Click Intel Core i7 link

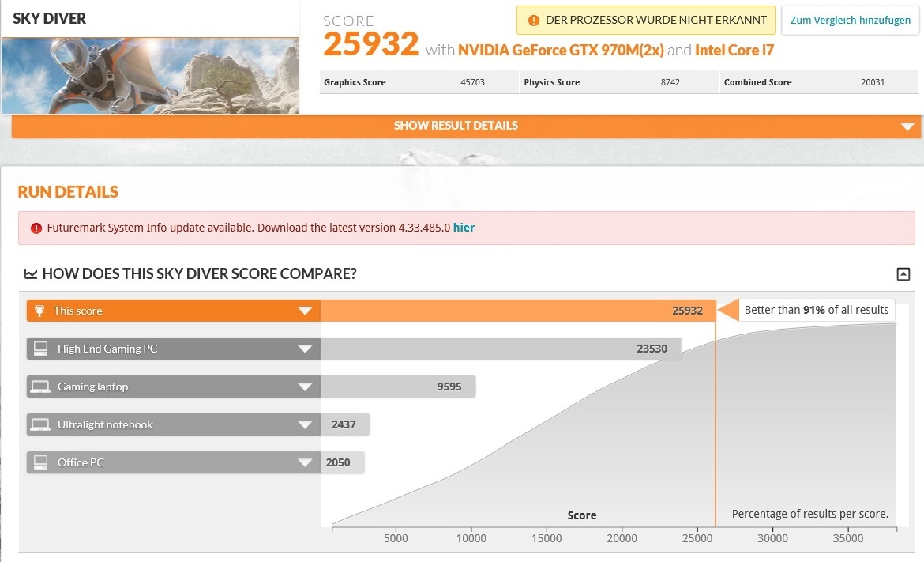tap(734, 50)
